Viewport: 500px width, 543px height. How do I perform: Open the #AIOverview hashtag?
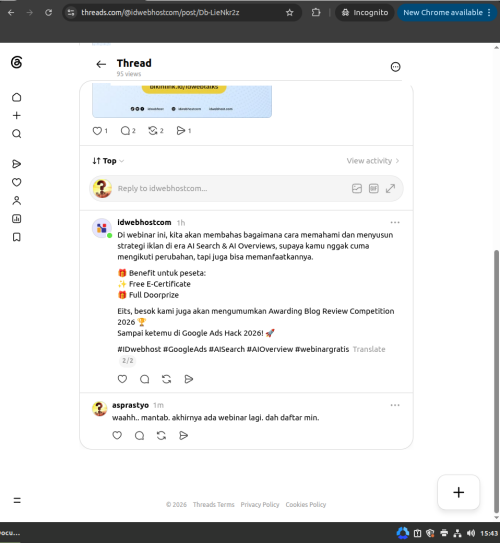coord(270,349)
